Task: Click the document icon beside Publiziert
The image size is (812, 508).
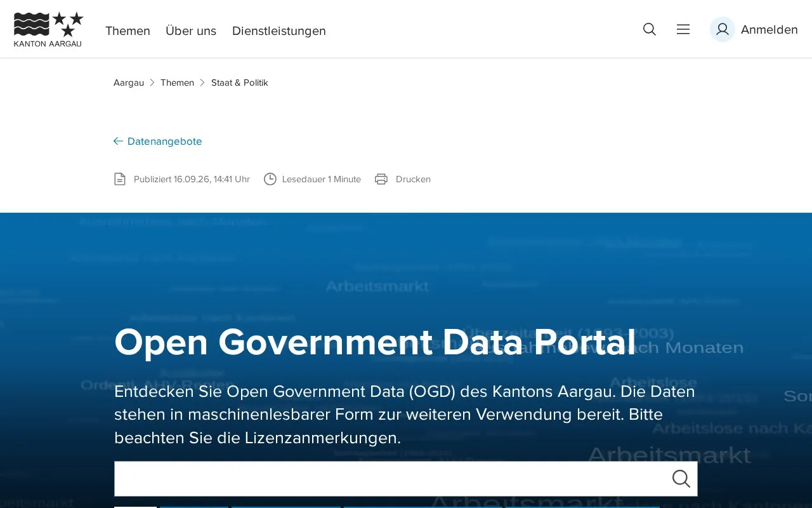Action: (x=120, y=179)
